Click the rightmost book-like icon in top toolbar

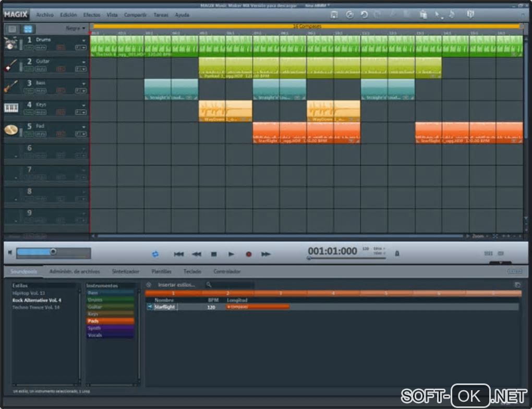pyautogui.click(x=470, y=14)
